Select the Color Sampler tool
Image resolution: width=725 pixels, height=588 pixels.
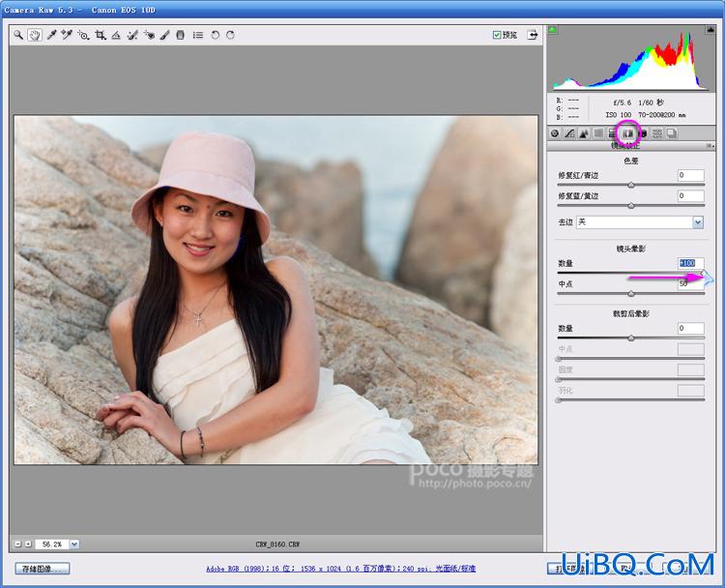click(67, 35)
